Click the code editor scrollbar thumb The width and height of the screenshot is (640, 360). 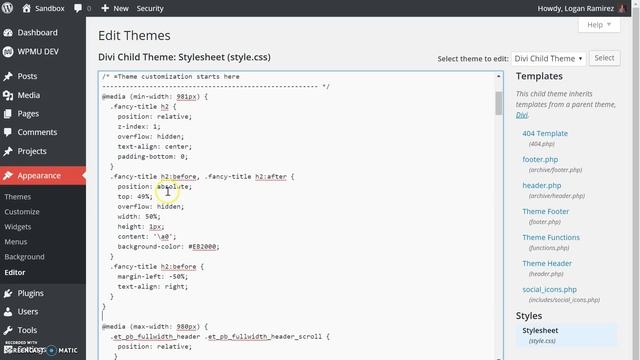pos(498,103)
